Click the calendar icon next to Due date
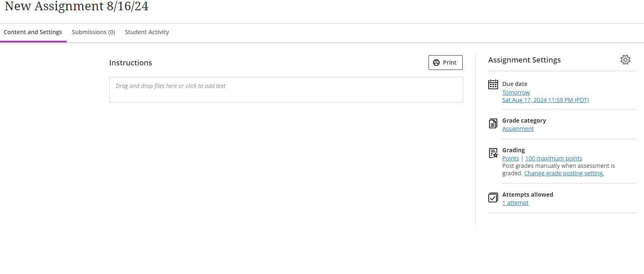Viewport: 644px width, 274px height. point(493,84)
